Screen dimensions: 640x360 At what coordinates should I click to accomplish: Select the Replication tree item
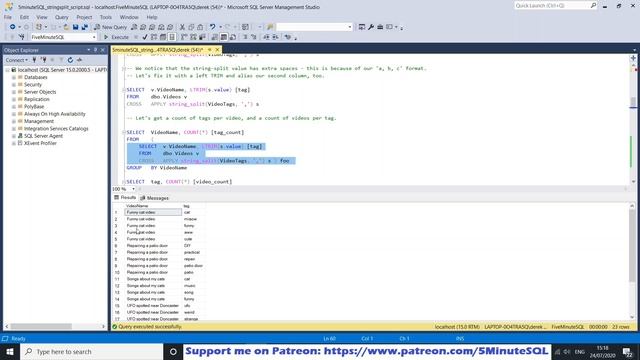[x=37, y=99]
